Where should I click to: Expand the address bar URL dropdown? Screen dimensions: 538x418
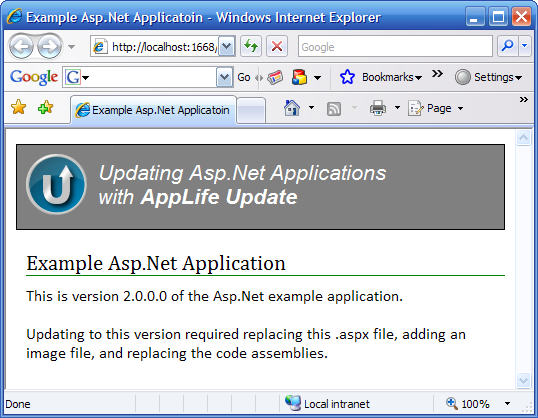pyautogui.click(x=227, y=46)
